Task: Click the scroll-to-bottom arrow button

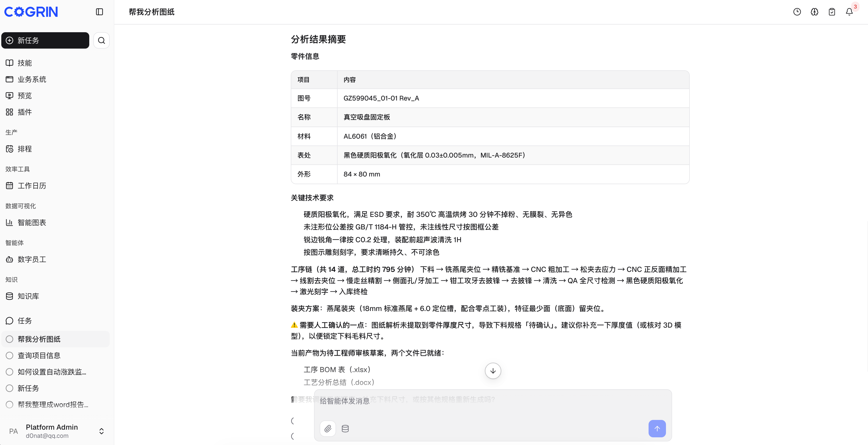Action: point(493,371)
